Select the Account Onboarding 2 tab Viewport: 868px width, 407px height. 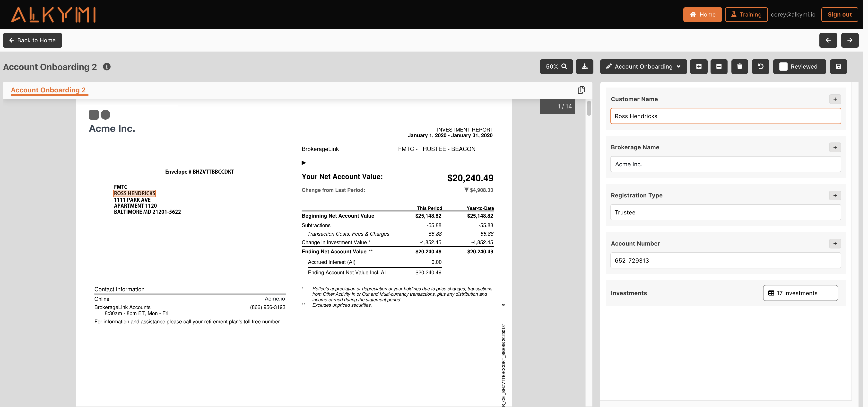click(49, 90)
